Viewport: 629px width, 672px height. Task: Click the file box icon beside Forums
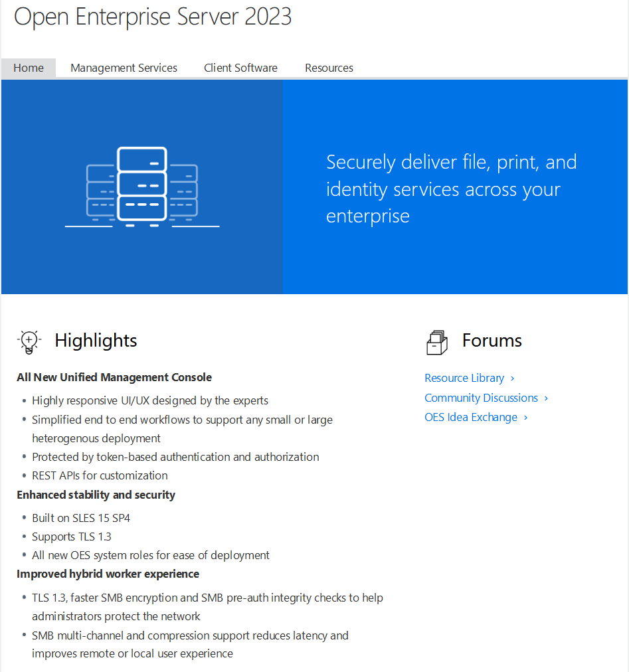pos(436,342)
